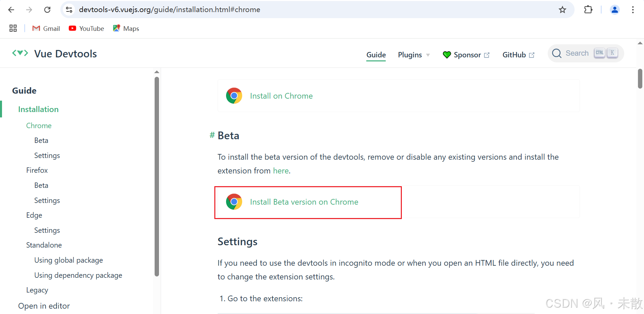Open the Google apps grid launcher
The height and width of the screenshot is (314, 644).
pos(13,28)
